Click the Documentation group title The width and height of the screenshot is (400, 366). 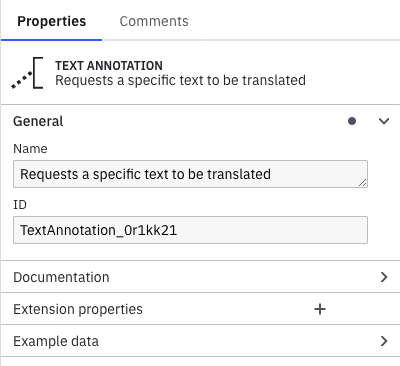pos(61,277)
